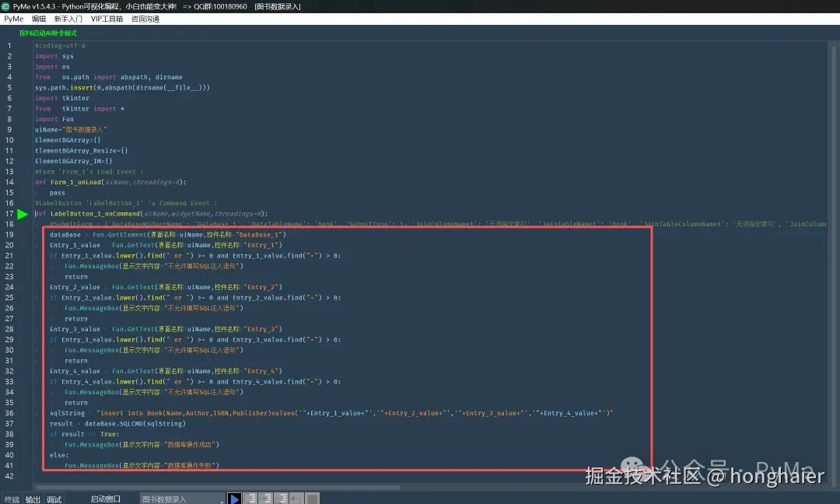Click the 'ElementBGArray_Resize={}' line
Image resolution: width=840 pixels, height=504 pixels.
click(82, 151)
